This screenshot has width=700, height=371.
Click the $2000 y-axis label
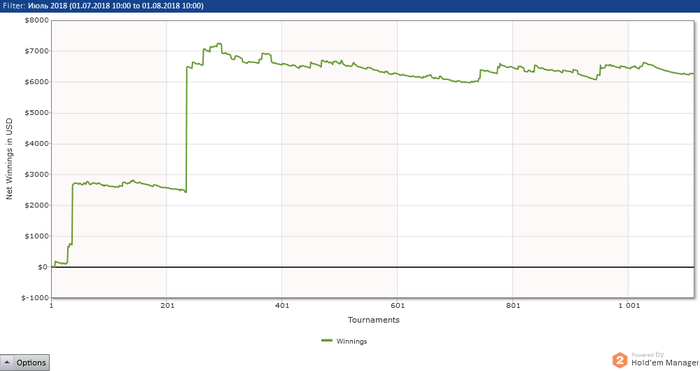click(37, 205)
